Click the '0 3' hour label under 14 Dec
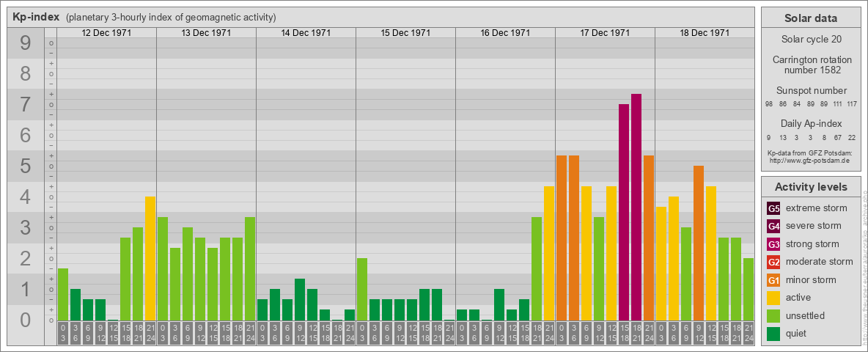The image size is (868, 352). (262, 333)
